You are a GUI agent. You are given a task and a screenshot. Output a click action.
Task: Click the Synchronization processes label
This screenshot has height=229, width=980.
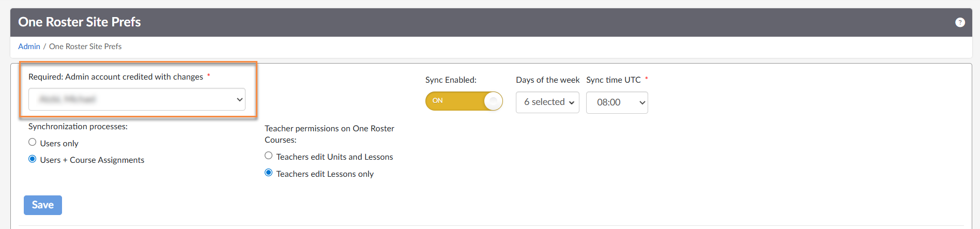coord(78,127)
